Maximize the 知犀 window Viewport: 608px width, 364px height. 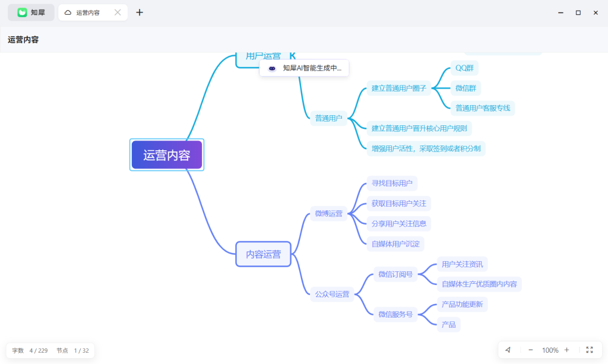578,12
